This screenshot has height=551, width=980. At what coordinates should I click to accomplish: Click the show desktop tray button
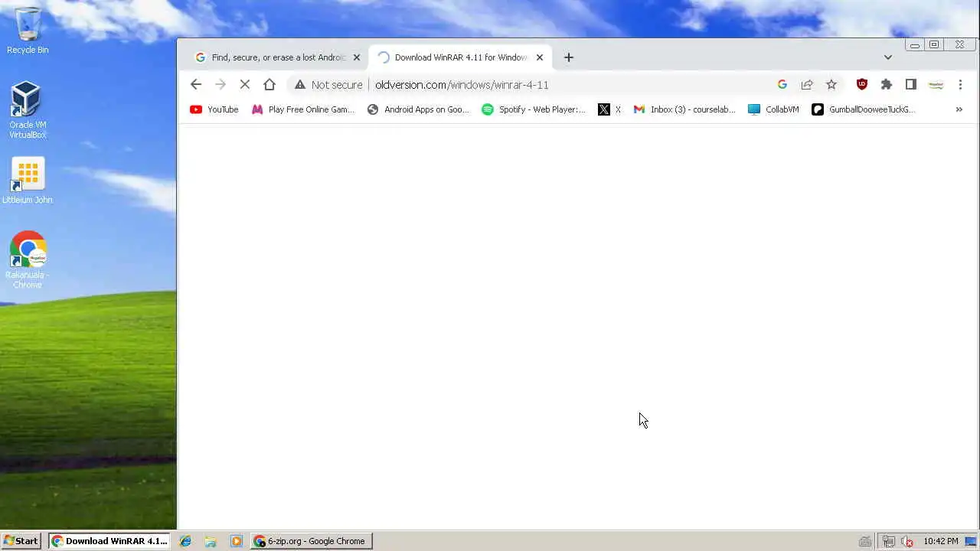coord(971,542)
